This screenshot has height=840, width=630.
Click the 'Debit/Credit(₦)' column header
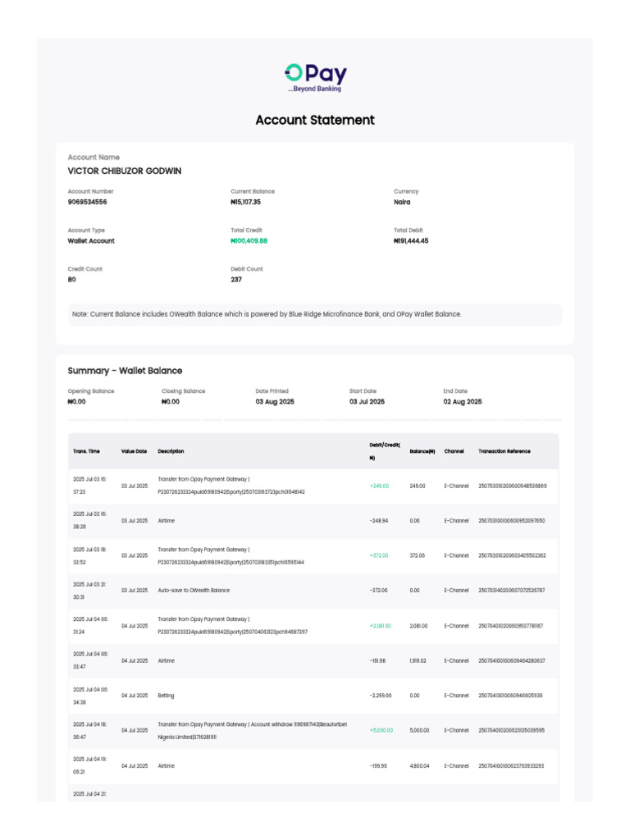click(385, 452)
